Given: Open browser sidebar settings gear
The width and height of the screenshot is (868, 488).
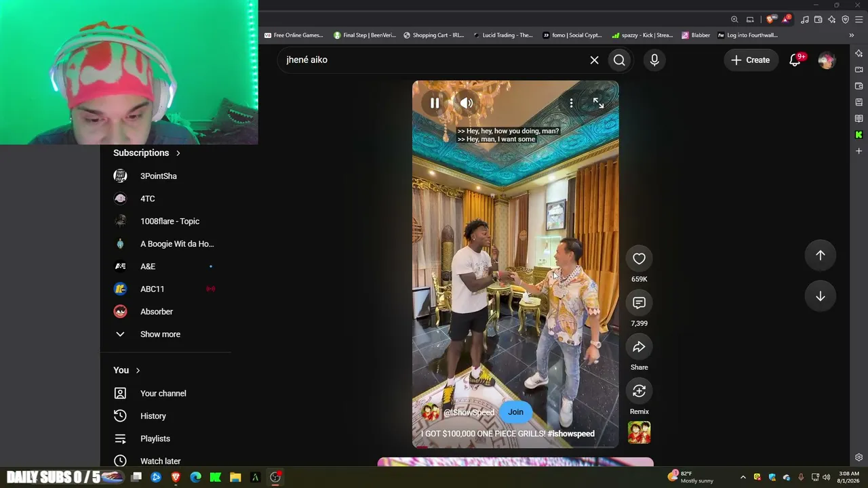Looking at the screenshot, I should tap(859, 457).
